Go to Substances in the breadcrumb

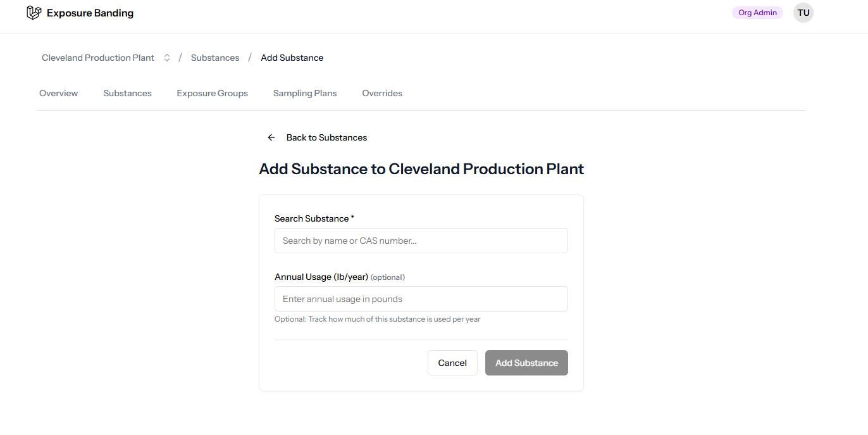pos(215,58)
